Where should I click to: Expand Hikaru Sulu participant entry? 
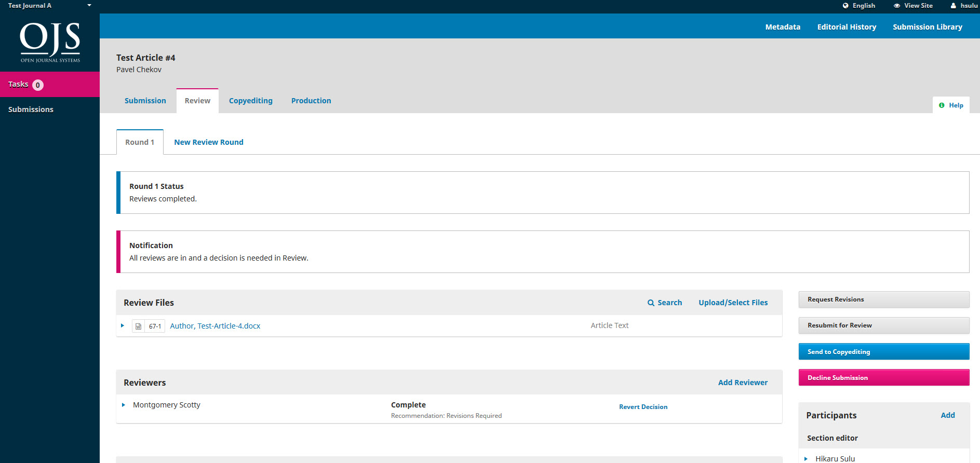click(806, 459)
